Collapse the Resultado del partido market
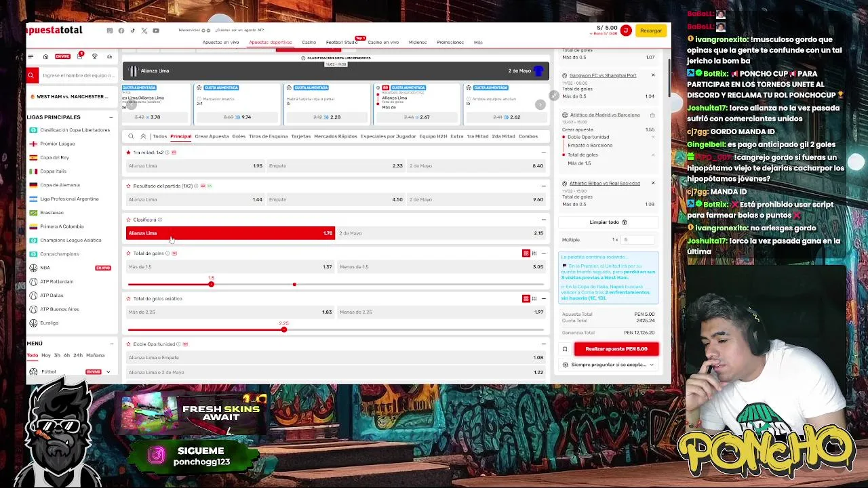 pyautogui.click(x=543, y=186)
